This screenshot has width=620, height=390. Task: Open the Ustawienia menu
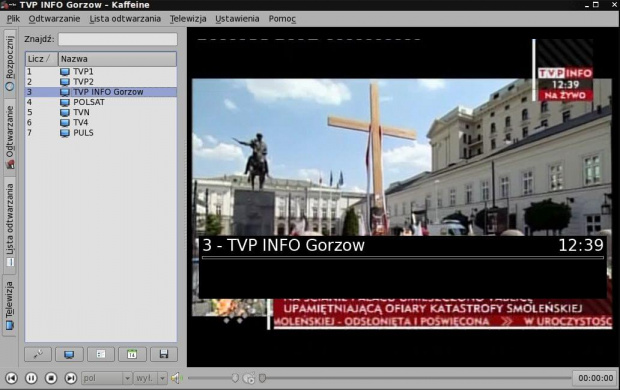237,19
